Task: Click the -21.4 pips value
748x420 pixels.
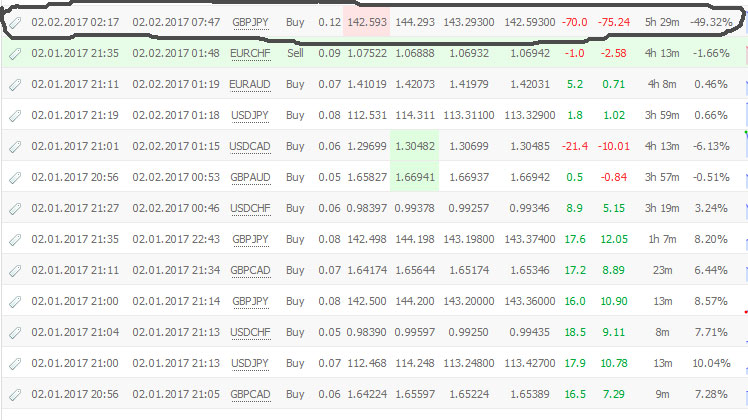Action: pyautogui.click(x=574, y=146)
